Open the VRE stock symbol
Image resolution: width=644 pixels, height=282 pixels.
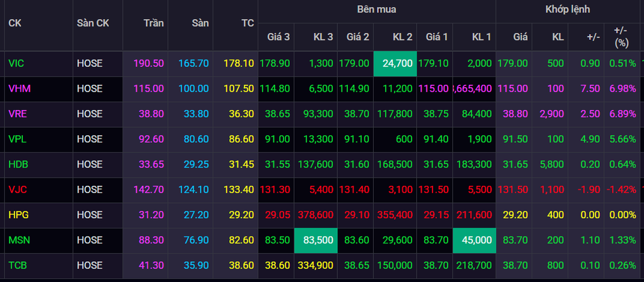18,114
